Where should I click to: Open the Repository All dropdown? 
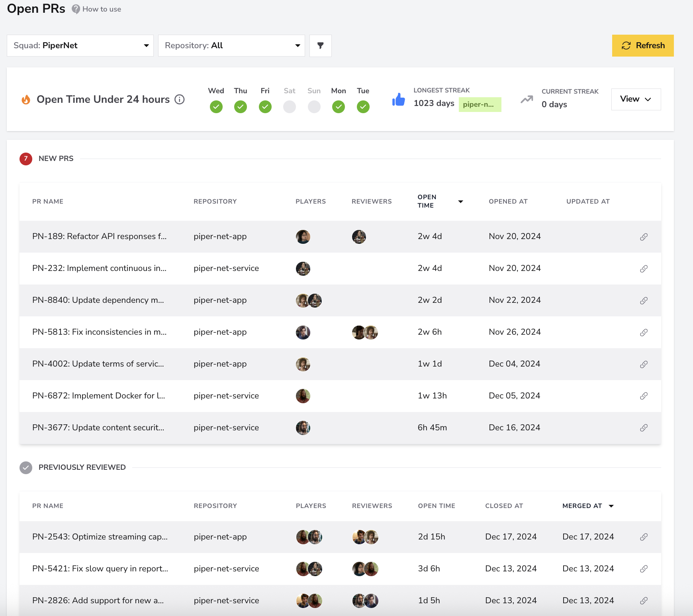click(x=231, y=45)
